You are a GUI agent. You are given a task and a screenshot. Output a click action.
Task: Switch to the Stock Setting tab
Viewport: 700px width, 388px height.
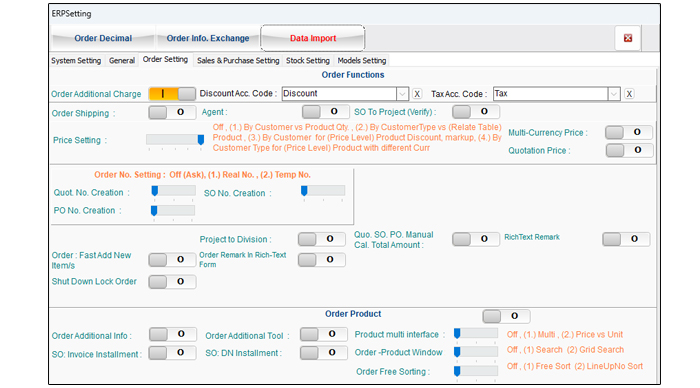(308, 60)
